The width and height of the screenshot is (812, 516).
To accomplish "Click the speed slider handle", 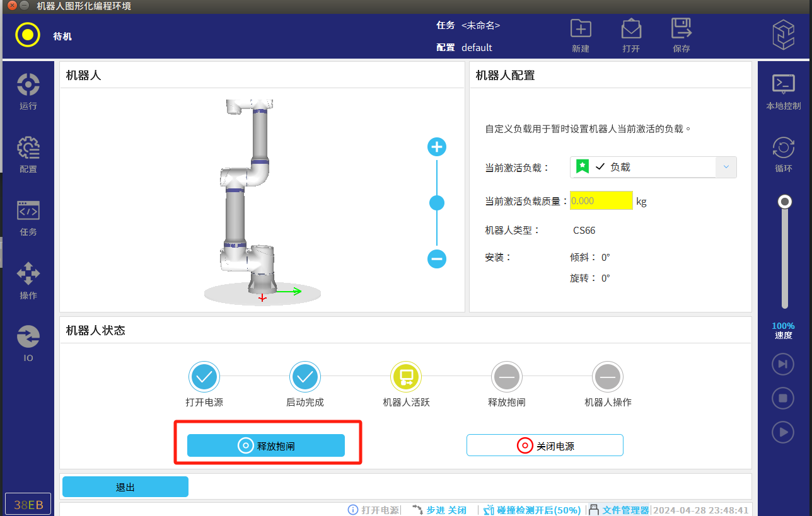I will click(785, 202).
